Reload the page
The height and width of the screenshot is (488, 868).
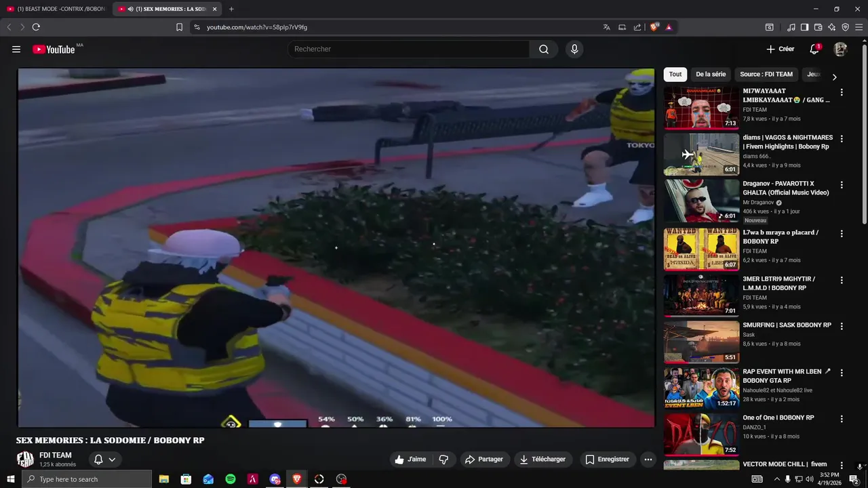click(x=36, y=27)
